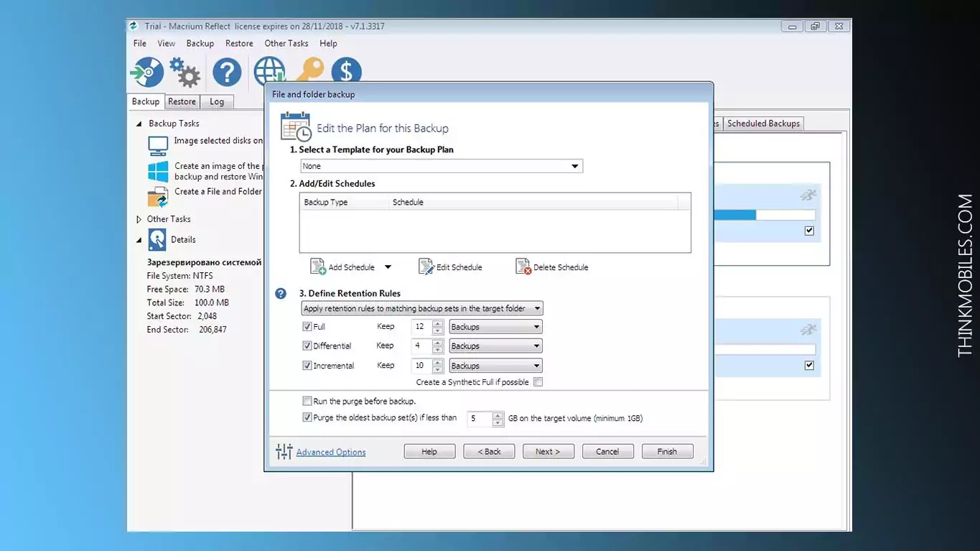This screenshot has width=980, height=551.
Task: Click the blue question mark toolbar icon
Action: (227, 73)
